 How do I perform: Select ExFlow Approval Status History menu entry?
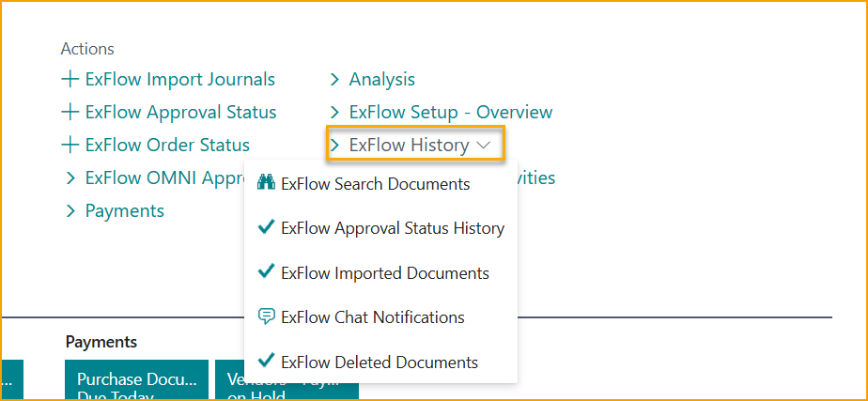[393, 228]
